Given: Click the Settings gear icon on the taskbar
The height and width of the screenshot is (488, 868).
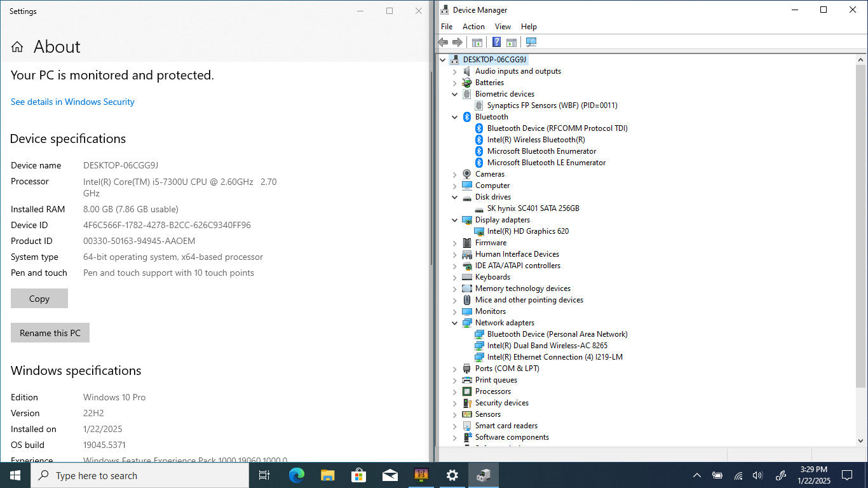Looking at the screenshot, I should pyautogui.click(x=452, y=475).
